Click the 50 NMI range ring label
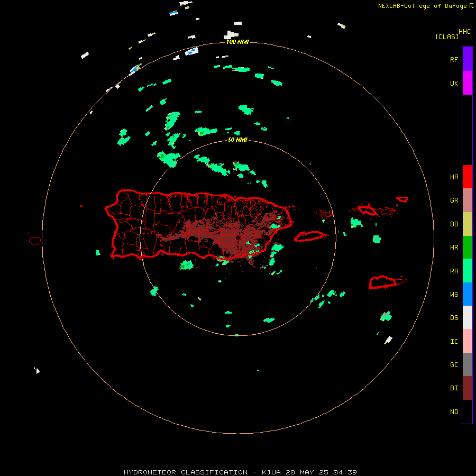Image resolution: width=476 pixels, height=476 pixels. [237, 140]
